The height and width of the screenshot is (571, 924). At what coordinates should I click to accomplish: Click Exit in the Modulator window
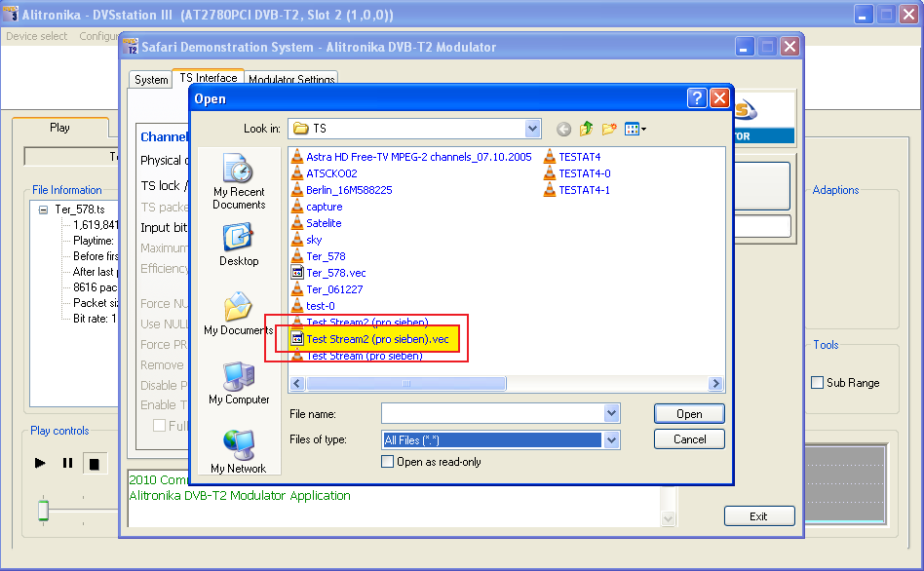[759, 516]
